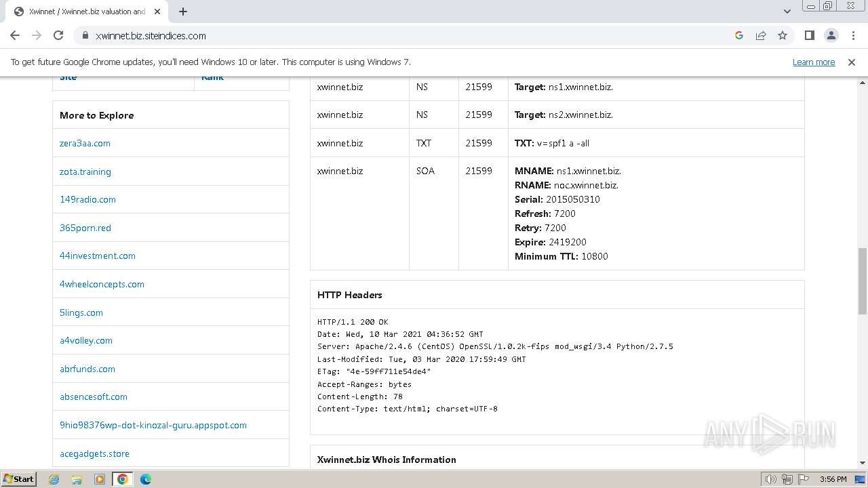868x488 pixels.
Task: Open zera3aa.com link
Action: 85,143
